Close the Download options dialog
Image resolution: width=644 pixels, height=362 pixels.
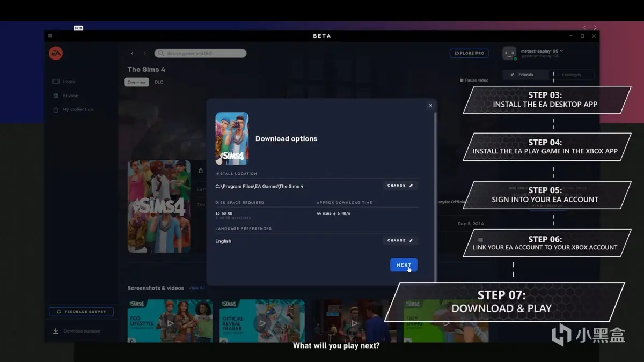(x=430, y=105)
